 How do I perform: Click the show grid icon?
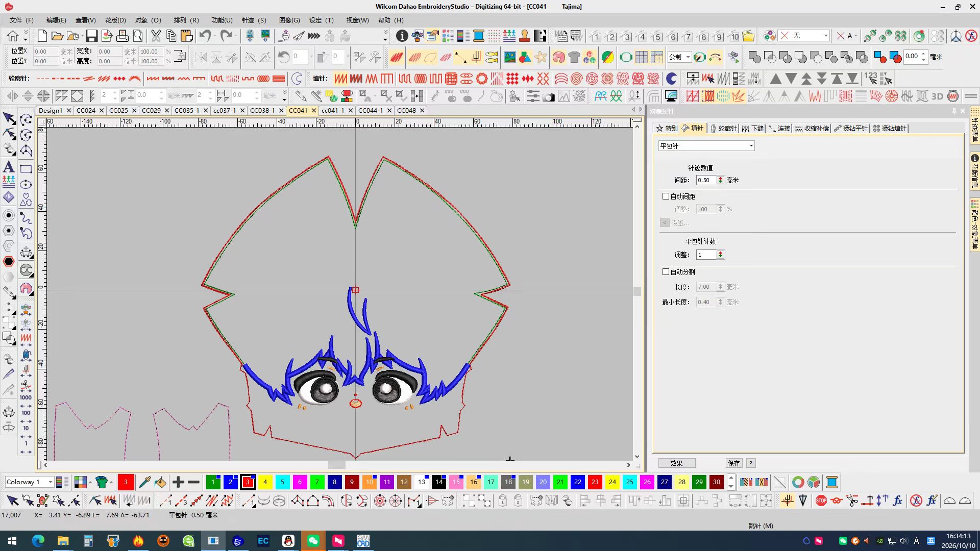click(642, 57)
